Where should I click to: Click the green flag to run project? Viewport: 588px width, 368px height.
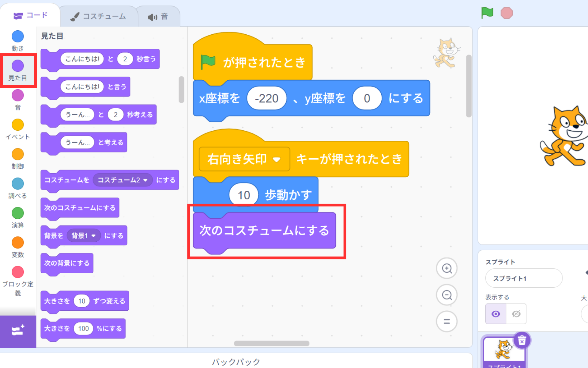point(487,13)
